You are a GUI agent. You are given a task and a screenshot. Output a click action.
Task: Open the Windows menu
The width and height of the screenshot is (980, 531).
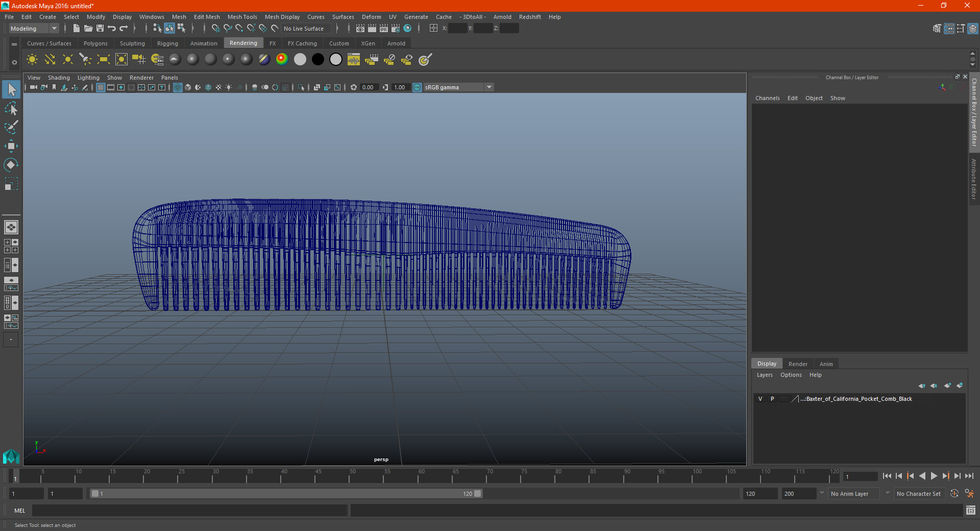coord(152,17)
